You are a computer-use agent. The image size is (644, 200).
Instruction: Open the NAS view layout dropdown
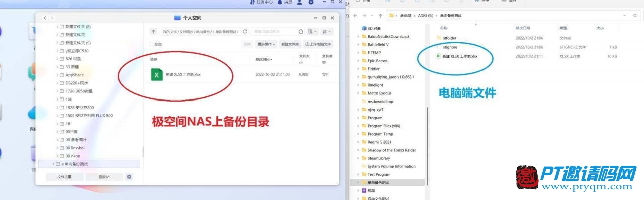[x=313, y=31]
